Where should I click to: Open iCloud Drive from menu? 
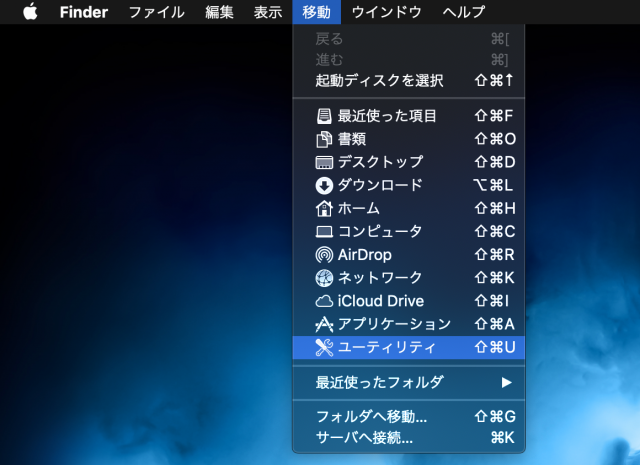409,302
